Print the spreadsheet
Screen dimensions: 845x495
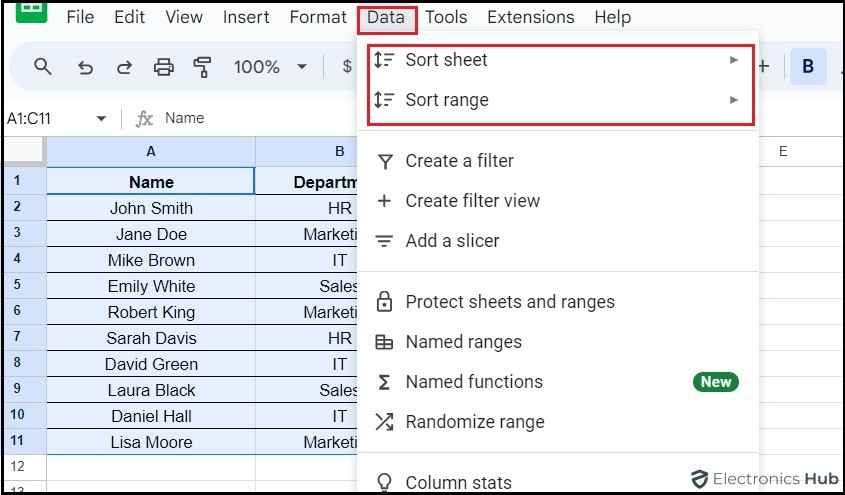tap(164, 67)
